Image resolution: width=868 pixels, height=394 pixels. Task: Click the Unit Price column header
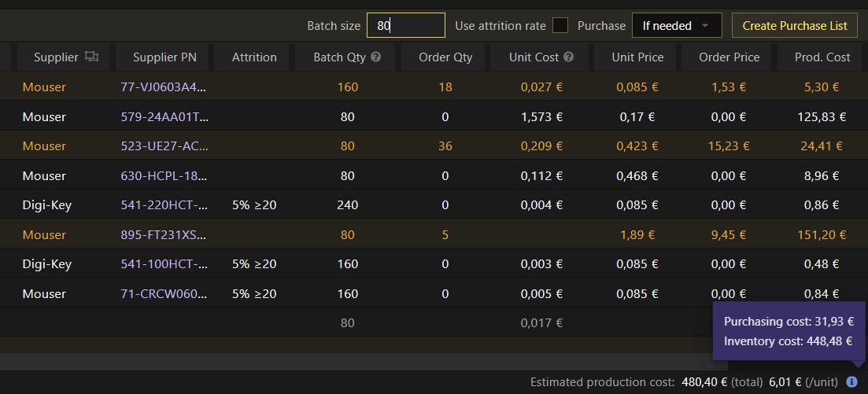(637, 57)
